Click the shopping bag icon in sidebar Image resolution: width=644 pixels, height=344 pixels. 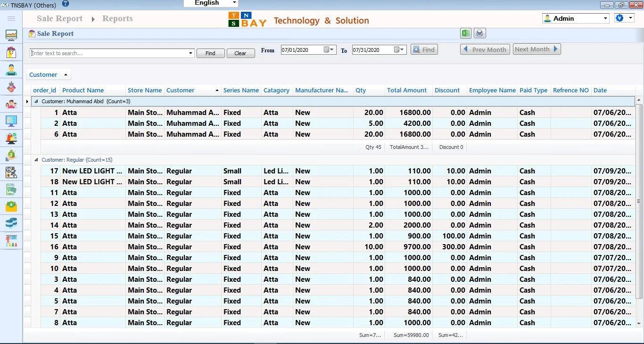pyautogui.click(x=11, y=52)
